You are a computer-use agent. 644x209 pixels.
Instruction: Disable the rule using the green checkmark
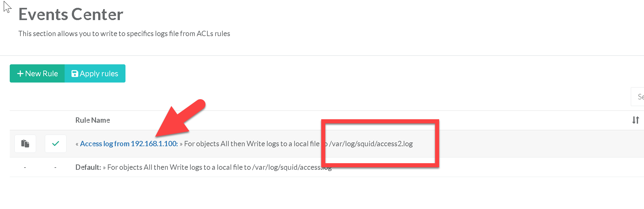pyautogui.click(x=56, y=144)
